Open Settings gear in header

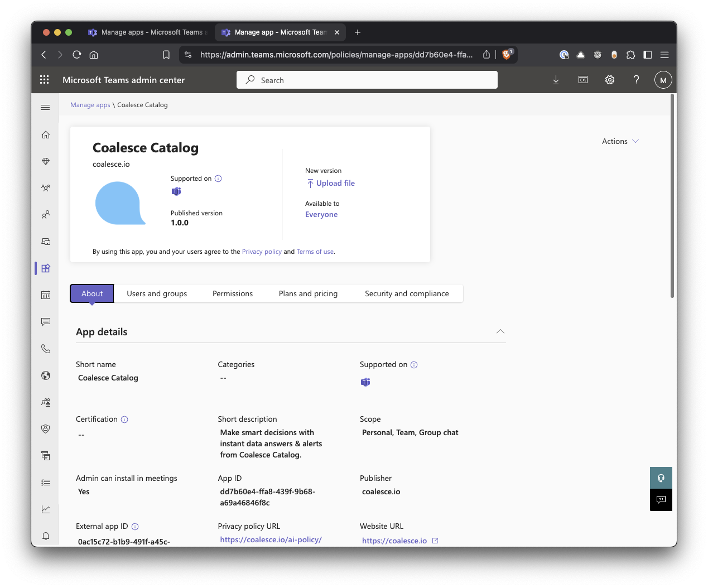point(610,80)
